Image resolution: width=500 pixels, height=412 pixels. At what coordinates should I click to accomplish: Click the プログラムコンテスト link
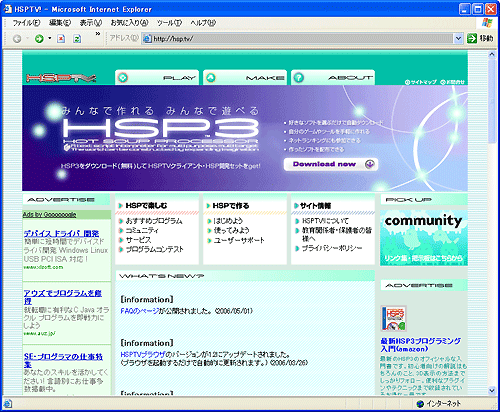tap(154, 249)
